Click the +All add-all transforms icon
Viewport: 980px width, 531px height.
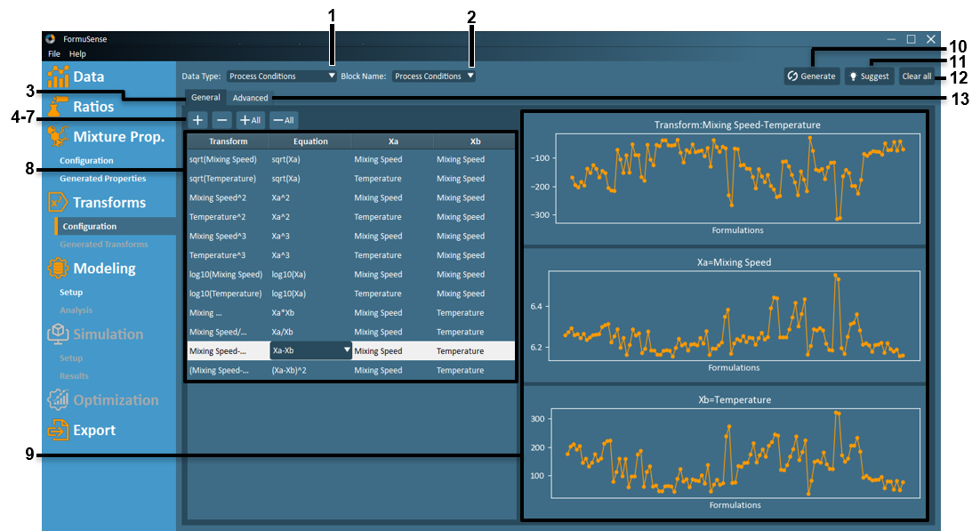click(250, 119)
